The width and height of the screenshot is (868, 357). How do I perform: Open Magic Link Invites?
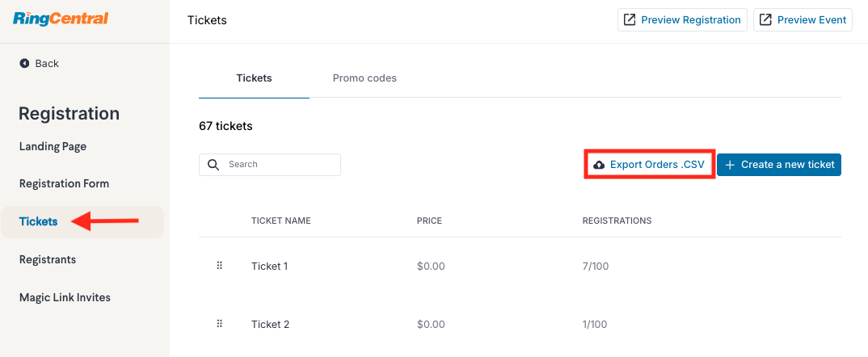tap(65, 298)
